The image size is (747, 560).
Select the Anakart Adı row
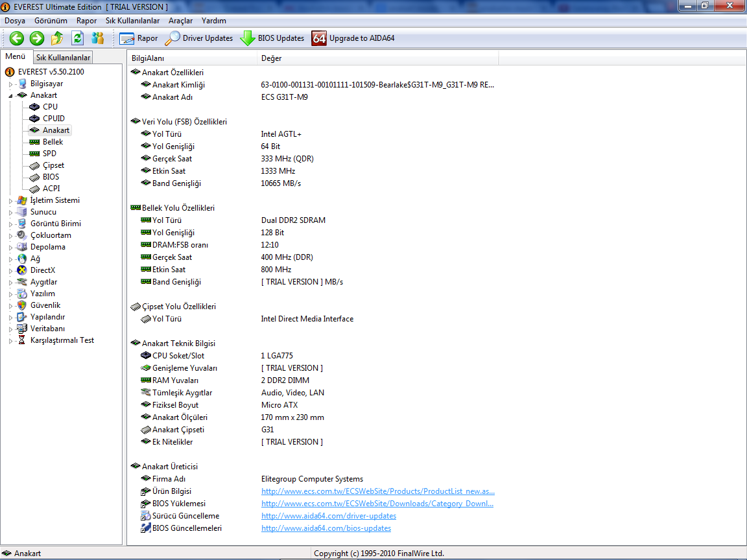coord(312,97)
